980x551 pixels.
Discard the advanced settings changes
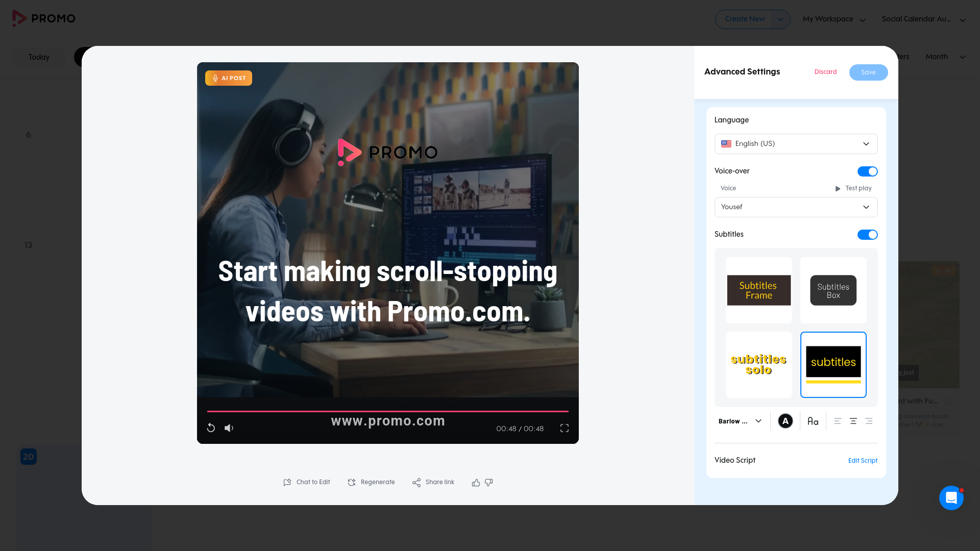click(x=825, y=72)
